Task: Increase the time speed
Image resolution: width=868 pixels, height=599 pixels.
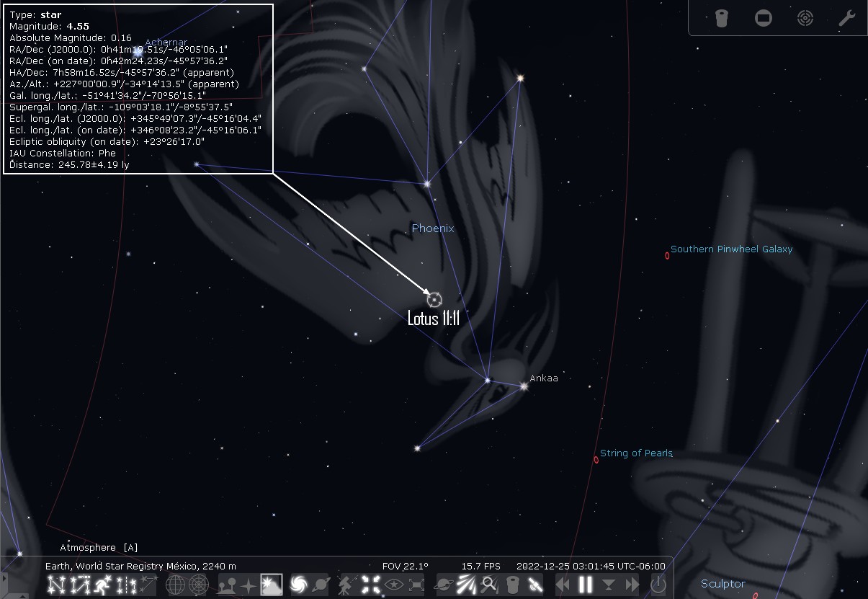Action: pos(632,585)
